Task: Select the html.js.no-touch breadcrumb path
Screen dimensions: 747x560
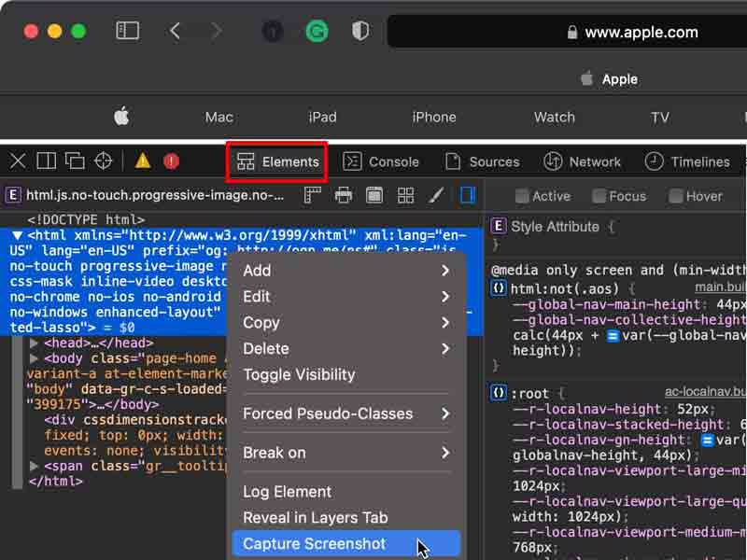Action: click(155, 195)
